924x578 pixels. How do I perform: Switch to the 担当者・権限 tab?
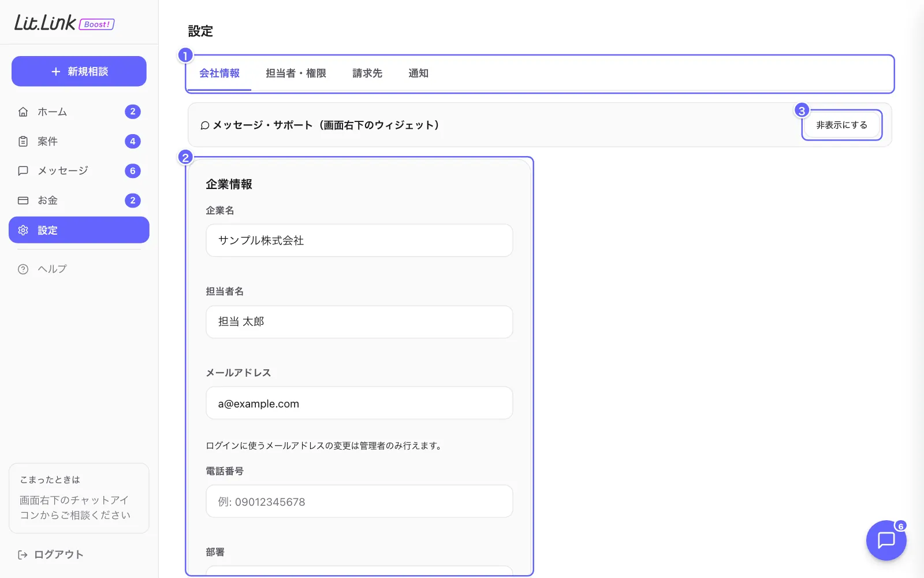296,73
